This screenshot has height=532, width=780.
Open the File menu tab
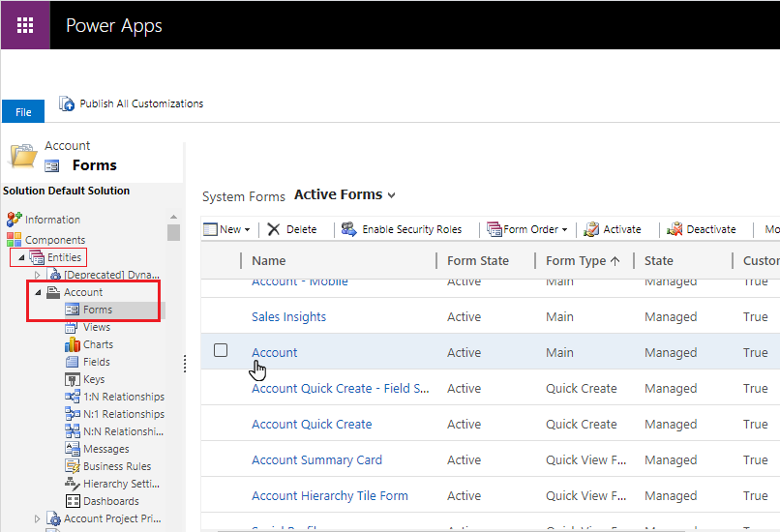coord(23,111)
